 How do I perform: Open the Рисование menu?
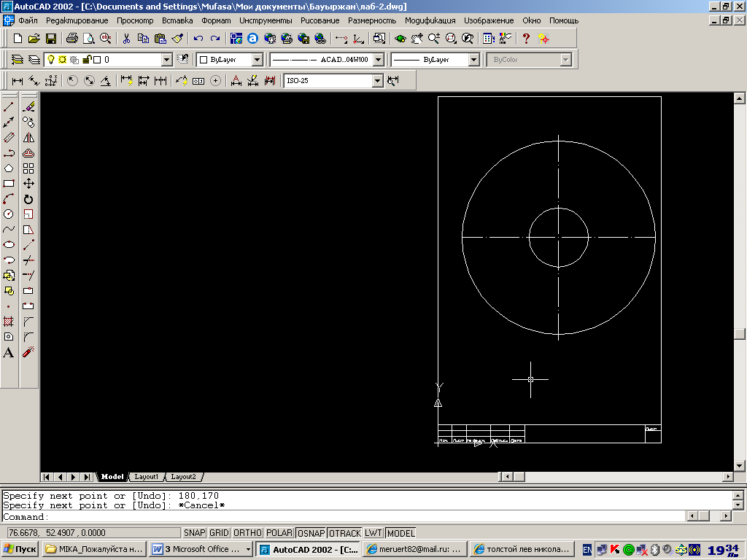(320, 20)
